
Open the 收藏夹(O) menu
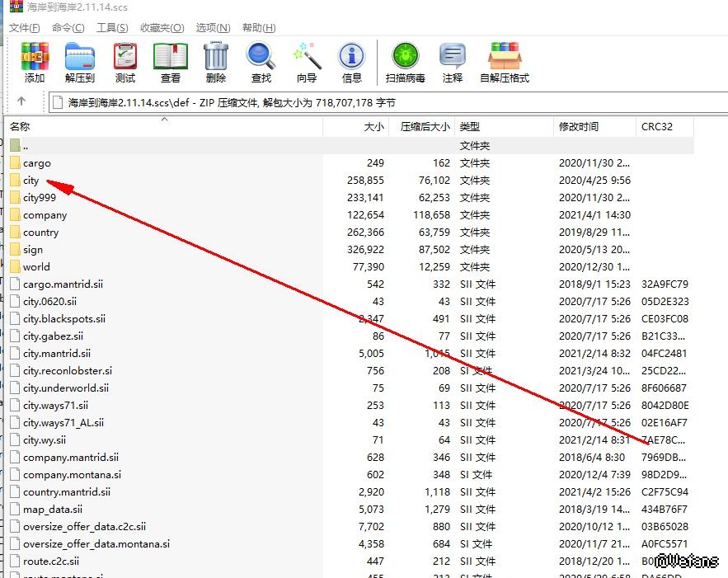click(x=162, y=28)
